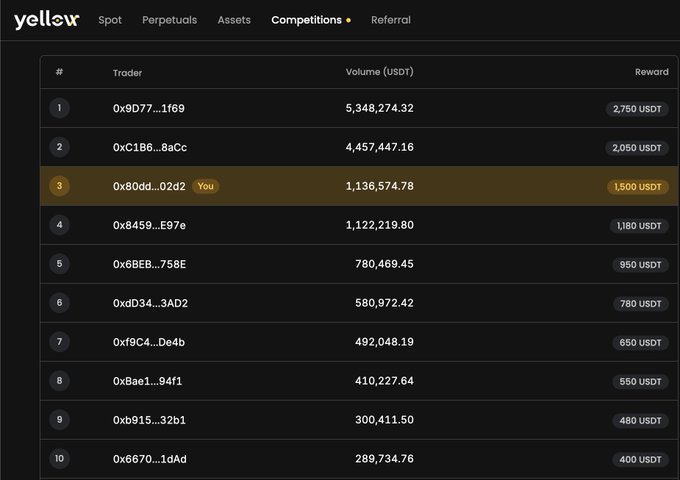This screenshot has width=680, height=480.
Task: Click the Trader column header
Action: (x=128, y=73)
